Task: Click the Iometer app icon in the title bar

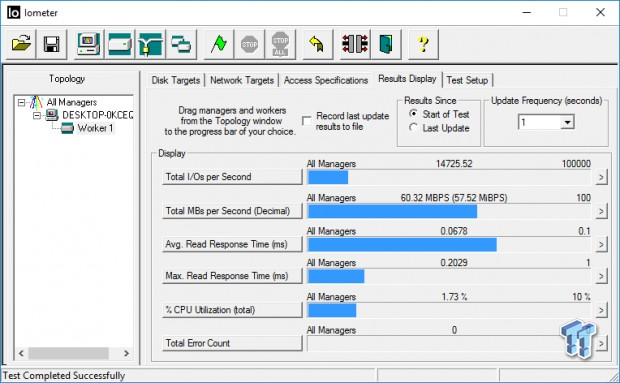Action: 13,13
